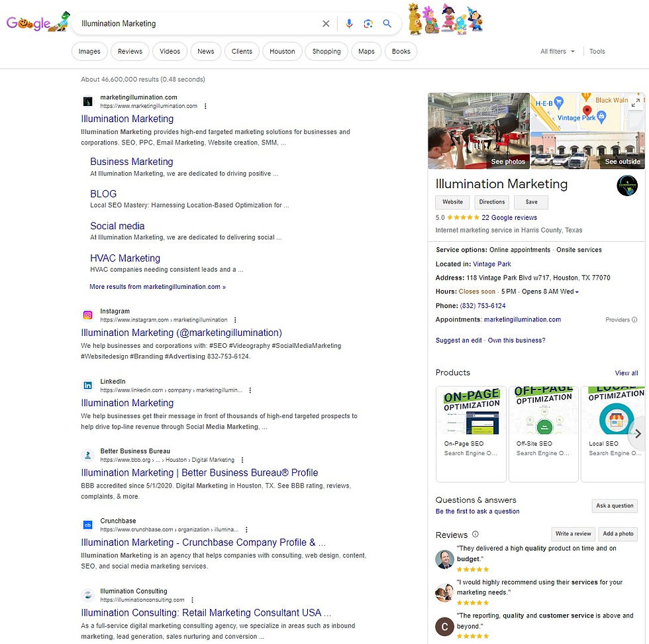Open the Appointments marketingillumination.com link
The image size is (649, 644).
[x=523, y=320]
